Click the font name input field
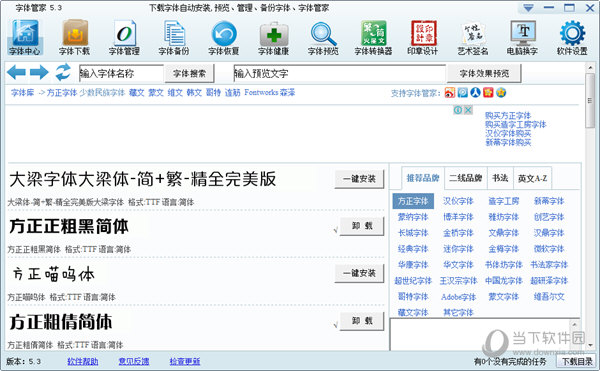Image resolution: width=600 pixels, height=371 pixels. click(x=121, y=73)
